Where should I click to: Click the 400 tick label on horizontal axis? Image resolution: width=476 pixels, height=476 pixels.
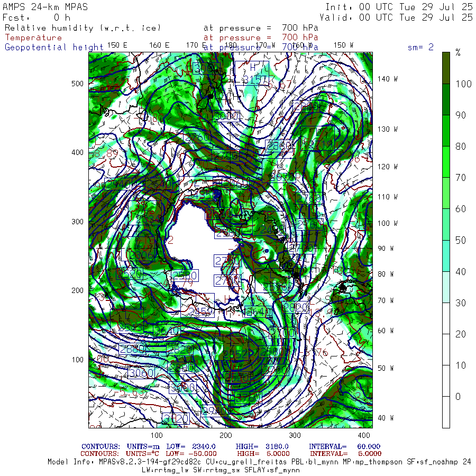(364, 435)
